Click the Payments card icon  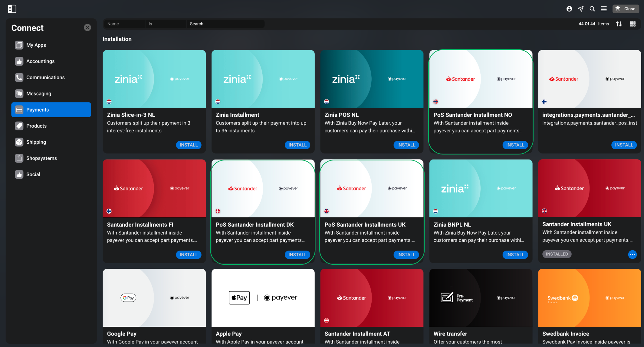pyautogui.click(x=19, y=110)
